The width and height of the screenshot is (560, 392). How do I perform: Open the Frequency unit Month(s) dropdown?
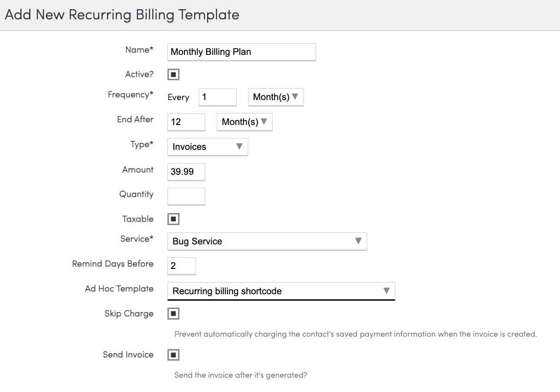[276, 97]
